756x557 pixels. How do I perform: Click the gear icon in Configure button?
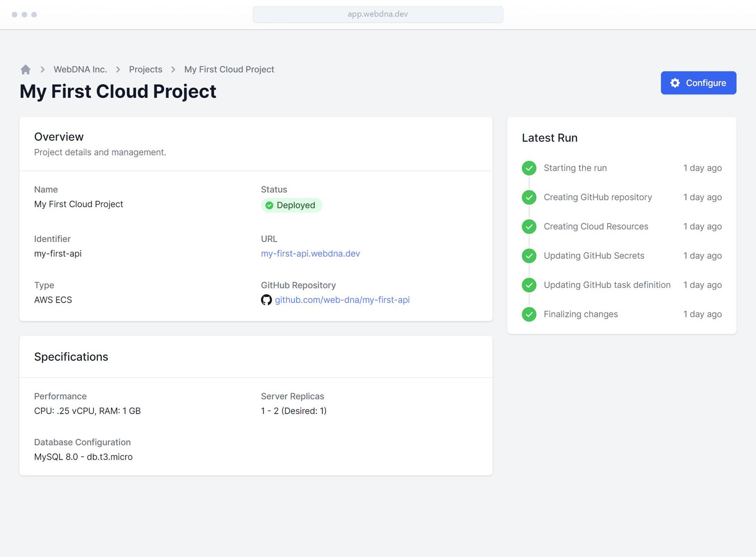pyautogui.click(x=675, y=83)
